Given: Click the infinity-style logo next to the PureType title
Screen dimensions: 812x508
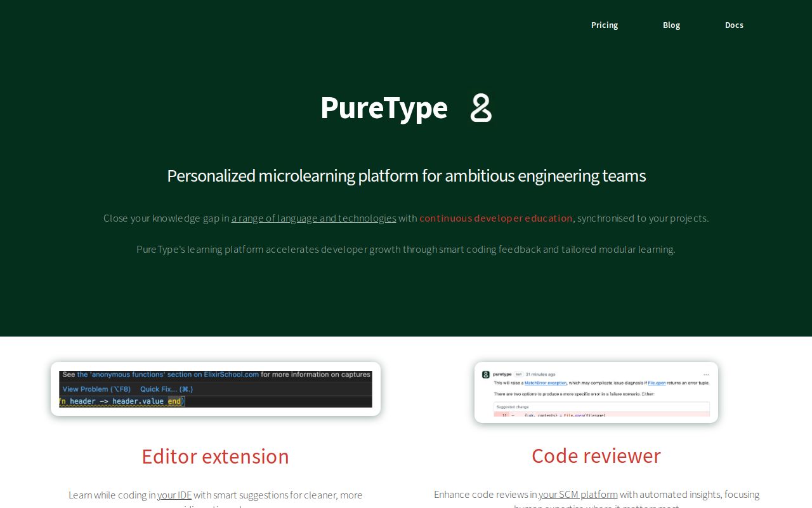Looking at the screenshot, I should (480, 108).
